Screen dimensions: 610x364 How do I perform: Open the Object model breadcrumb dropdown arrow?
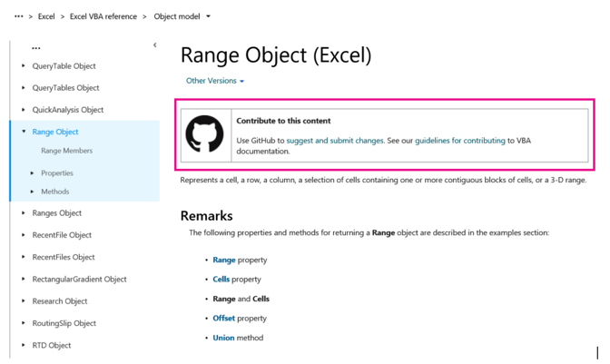coord(208,16)
